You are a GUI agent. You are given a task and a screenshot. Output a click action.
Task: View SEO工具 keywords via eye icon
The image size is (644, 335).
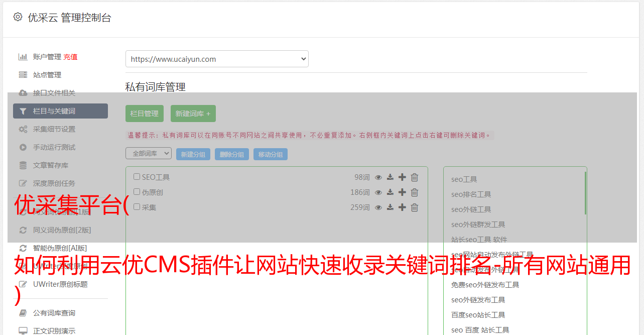click(378, 177)
